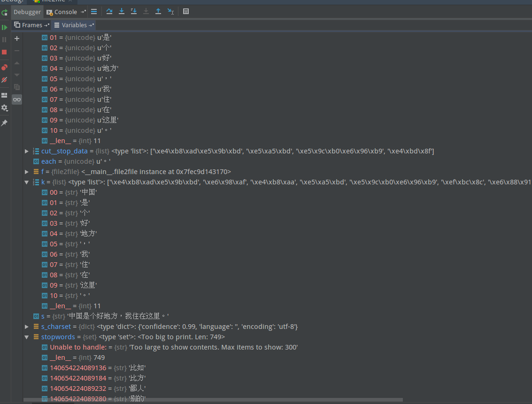
Task: Remove watch with minus icon
Action: click(17, 51)
